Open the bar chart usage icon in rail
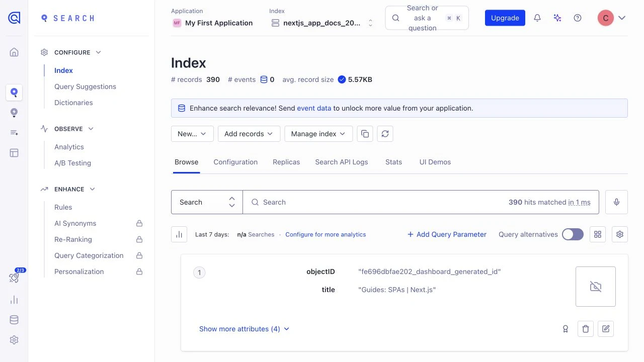 coord(14,300)
